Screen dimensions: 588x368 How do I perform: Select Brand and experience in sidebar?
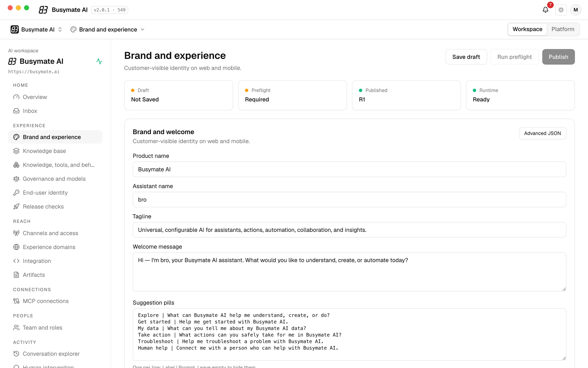[55, 137]
